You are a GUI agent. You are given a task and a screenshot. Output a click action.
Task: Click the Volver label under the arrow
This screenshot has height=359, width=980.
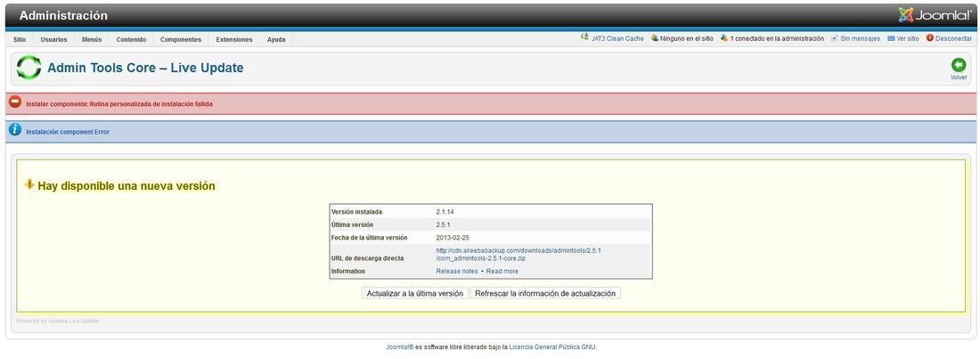click(x=959, y=78)
